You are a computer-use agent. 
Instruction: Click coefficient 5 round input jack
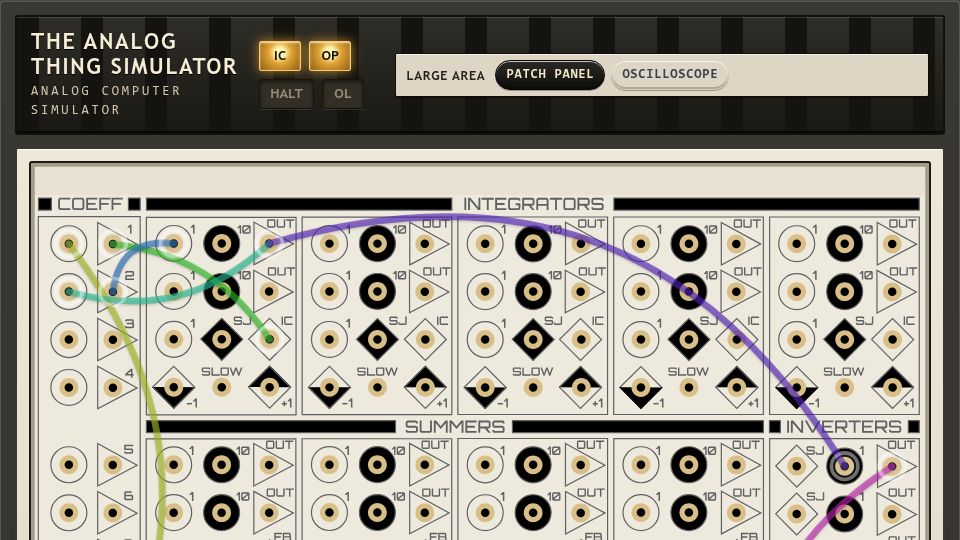point(69,465)
